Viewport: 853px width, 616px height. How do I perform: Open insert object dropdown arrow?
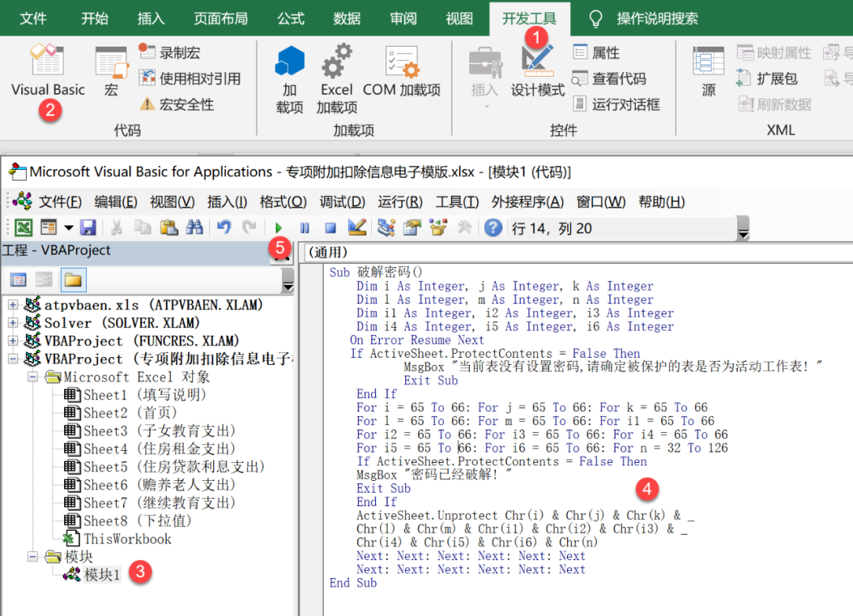(69, 227)
